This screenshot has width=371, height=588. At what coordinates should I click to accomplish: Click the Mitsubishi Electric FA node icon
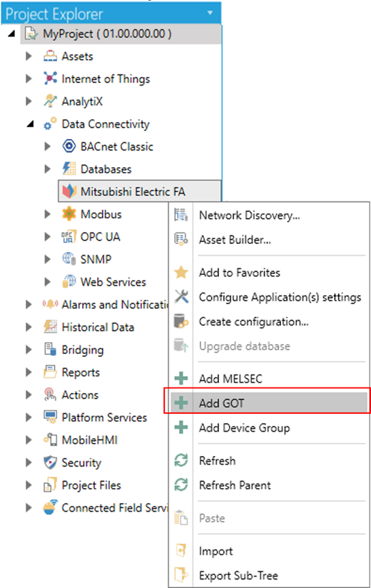click(69, 192)
